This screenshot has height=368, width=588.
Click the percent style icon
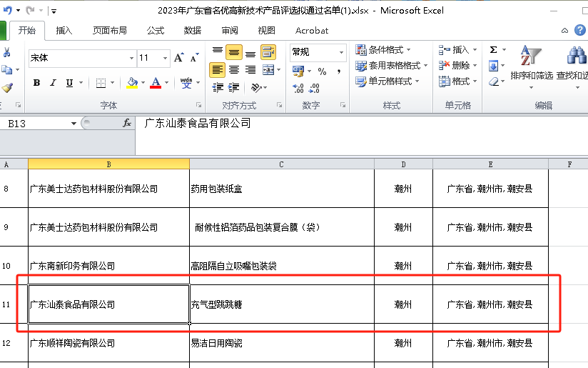pos(322,71)
